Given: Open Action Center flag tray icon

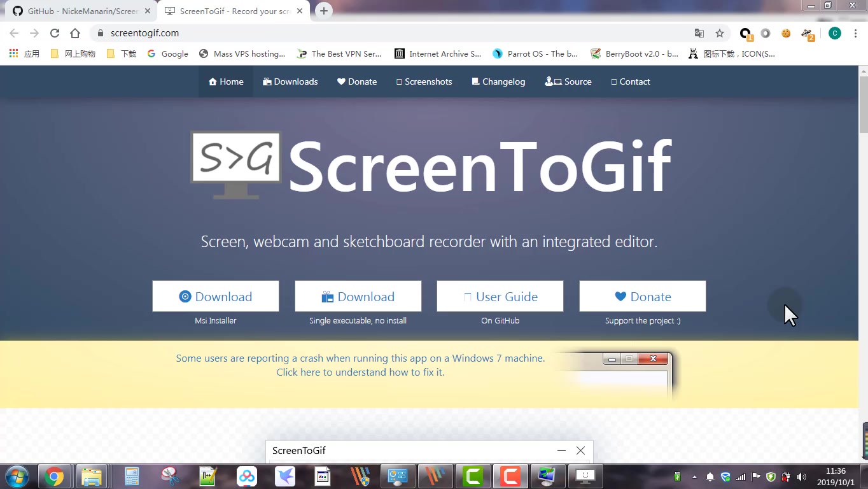Looking at the screenshot, I should (756, 477).
